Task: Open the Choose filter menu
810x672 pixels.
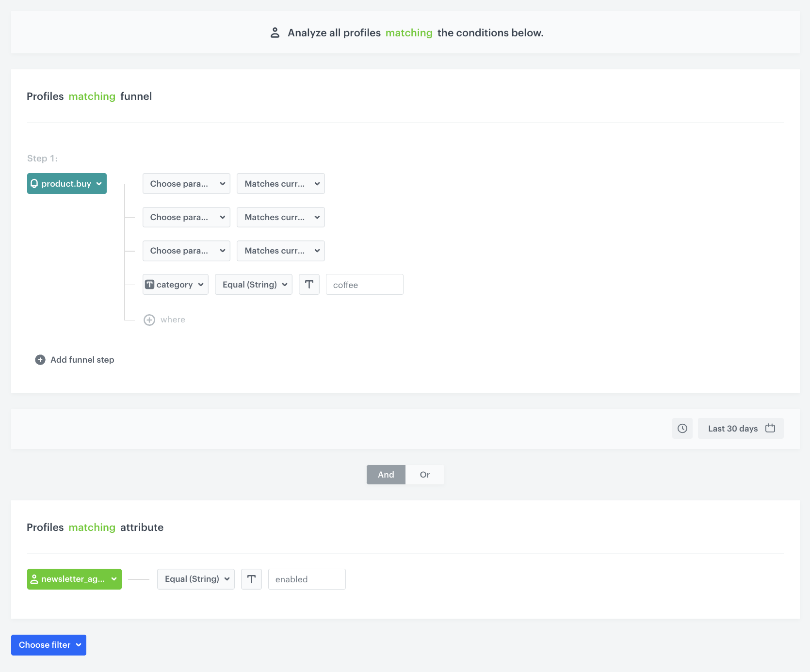Action: [49, 645]
